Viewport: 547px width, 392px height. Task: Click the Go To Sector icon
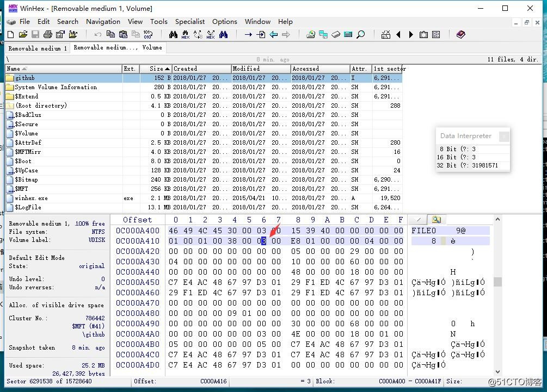coord(261,34)
